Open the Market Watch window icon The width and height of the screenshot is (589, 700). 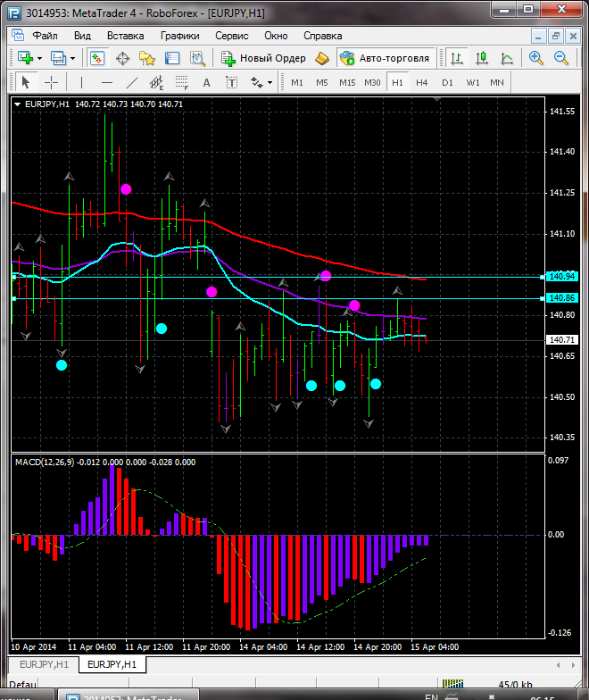pyautogui.click(x=96, y=58)
